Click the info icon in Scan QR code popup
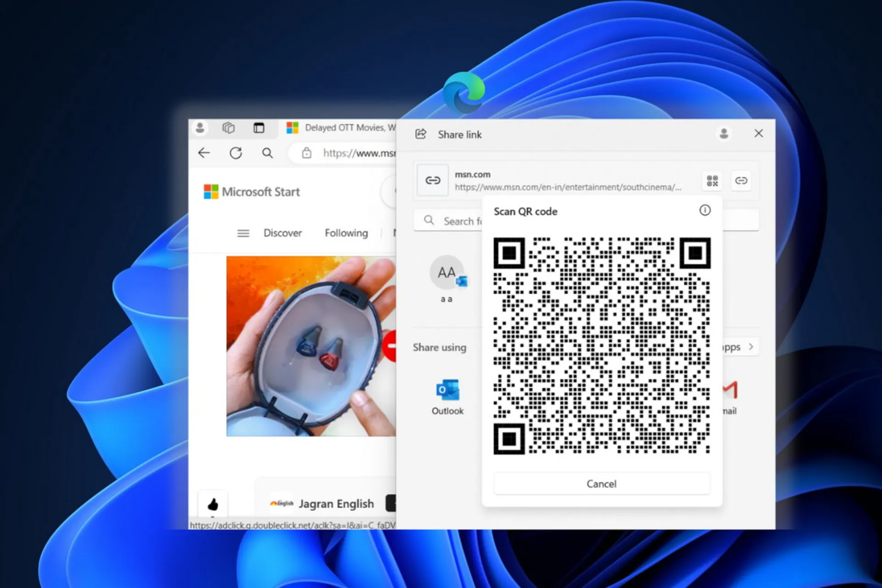Image resolution: width=882 pixels, height=588 pixels. [706, 210]
